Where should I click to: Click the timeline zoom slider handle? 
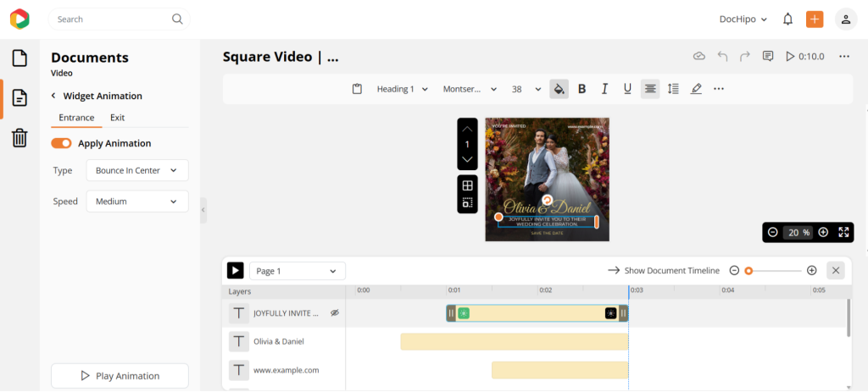point(748,271)
